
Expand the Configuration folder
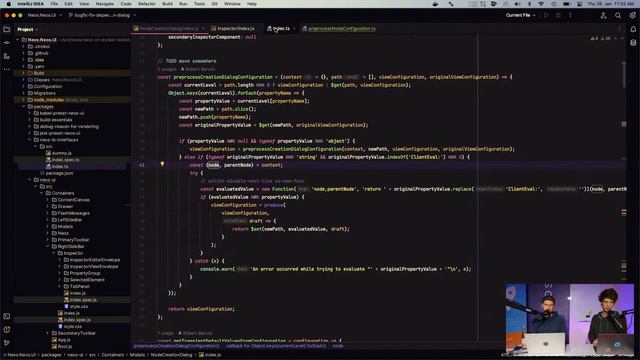pos(24,87)
